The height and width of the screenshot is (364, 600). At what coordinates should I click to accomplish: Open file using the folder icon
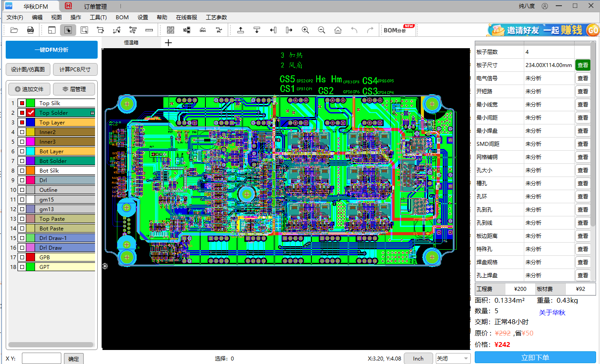(14, 30)
